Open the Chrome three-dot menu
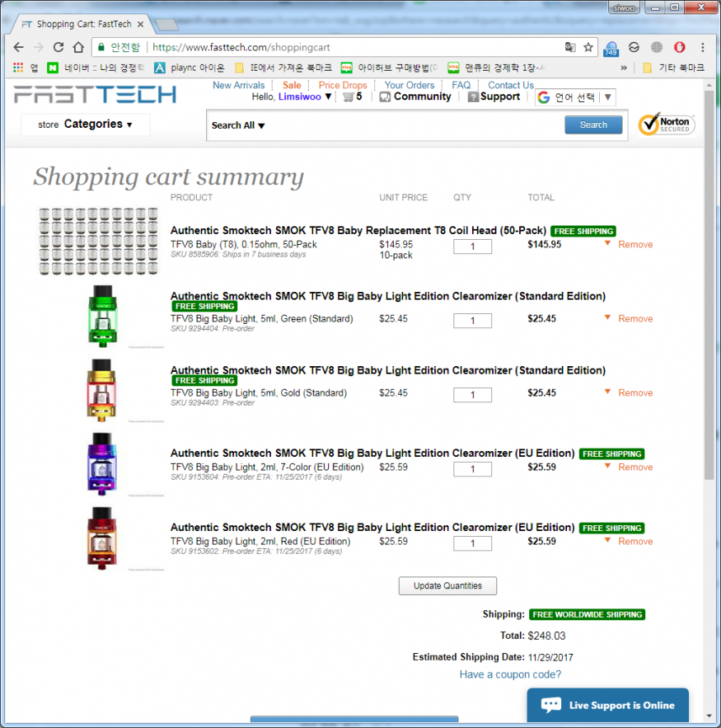Viewport: 721px width, 728px height. point(702,48)
